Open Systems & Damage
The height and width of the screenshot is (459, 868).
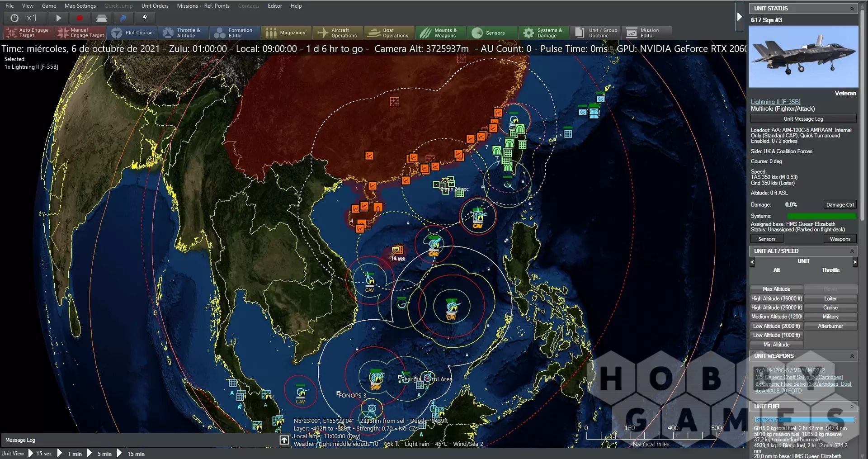pos(544,33)
